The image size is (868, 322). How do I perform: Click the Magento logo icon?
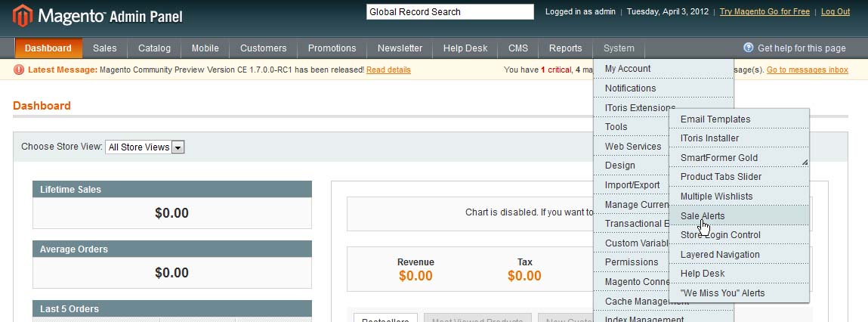pyautogui.click(x=23, y=15)
